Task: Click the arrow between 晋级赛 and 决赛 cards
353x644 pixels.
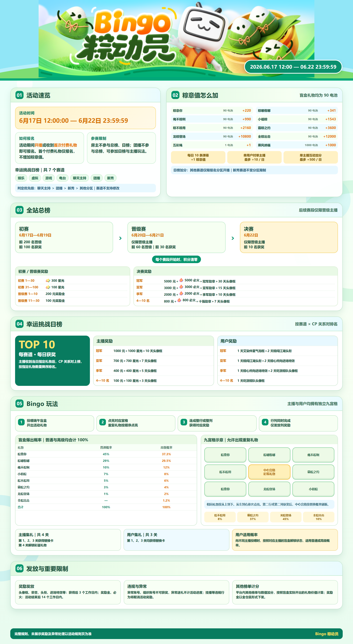Action: point(233,238)
